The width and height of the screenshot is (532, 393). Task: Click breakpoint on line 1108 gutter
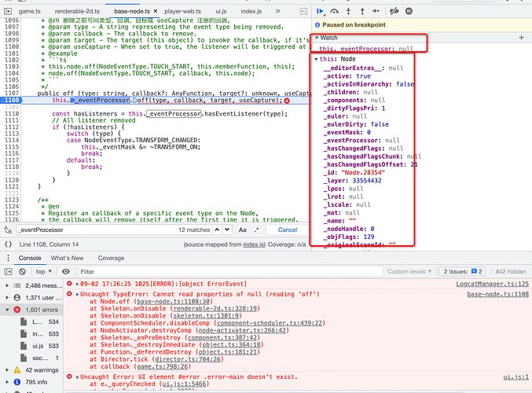click(11, 100)
